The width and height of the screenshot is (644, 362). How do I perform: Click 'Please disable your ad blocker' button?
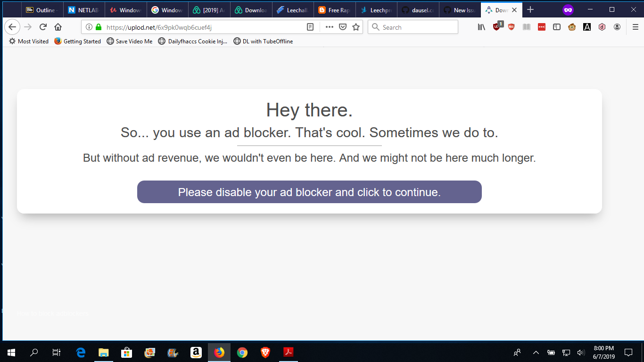click(x=309, y=192)
